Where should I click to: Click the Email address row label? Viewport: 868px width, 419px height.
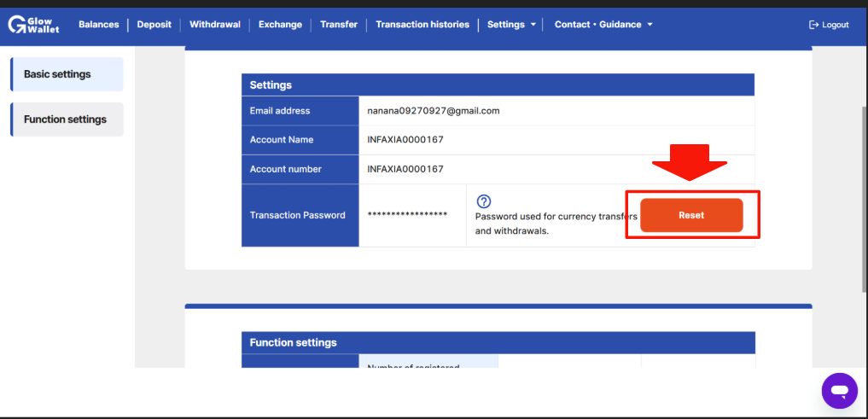coord(300,111)
